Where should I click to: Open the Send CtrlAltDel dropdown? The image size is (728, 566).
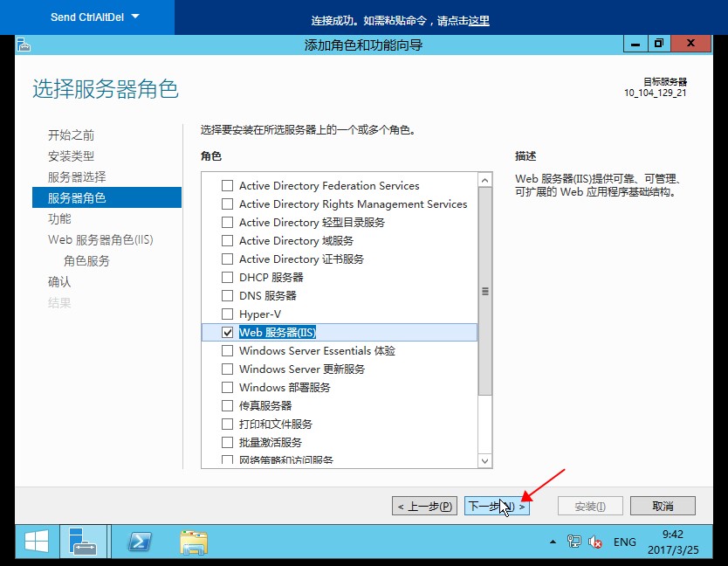click(95, 17)
